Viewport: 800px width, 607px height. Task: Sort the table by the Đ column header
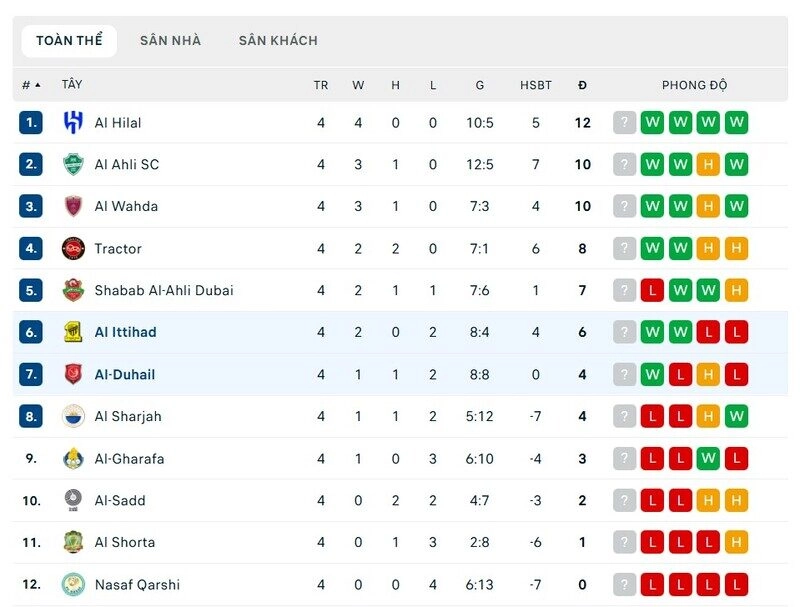tap(583, 85)
